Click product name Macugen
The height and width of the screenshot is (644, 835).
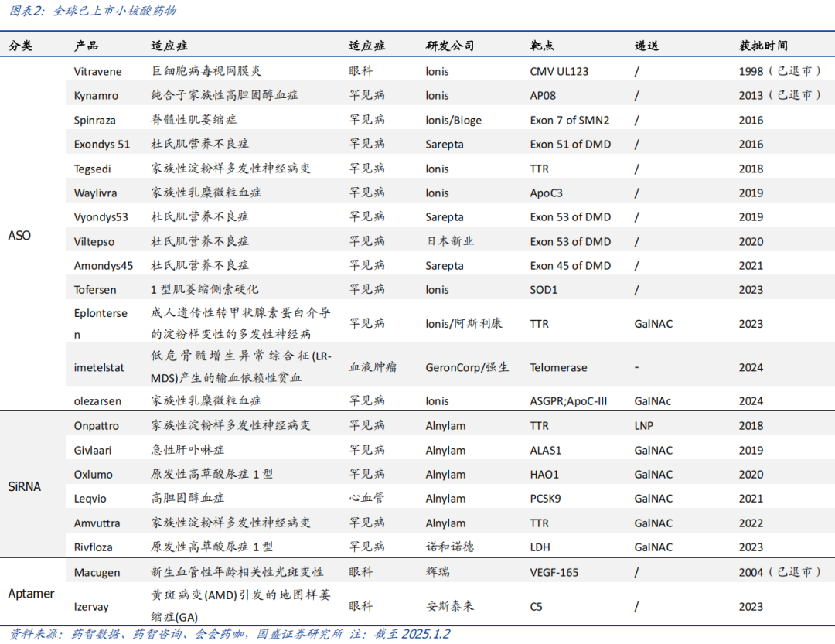pos(97,573)
